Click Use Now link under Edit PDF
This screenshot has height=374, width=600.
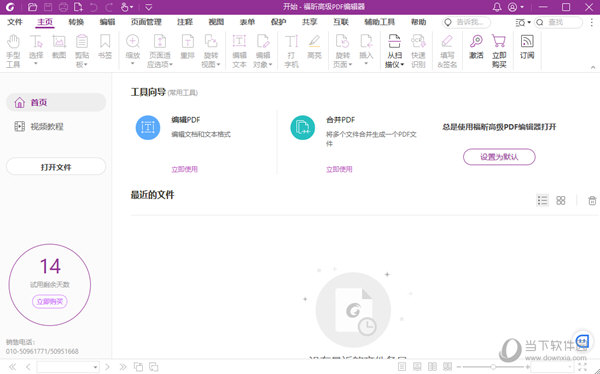pos(184,169)
